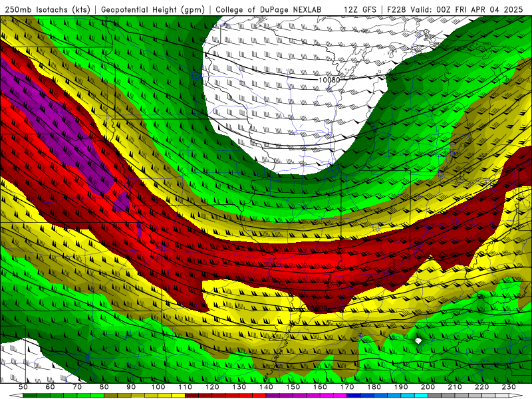Image resolution: width=532 pixels, height=399 pixels.
Task: Click the "F228 Valid: 00Z FRI APR 04 2025" text
Action: tap(456, 9)
